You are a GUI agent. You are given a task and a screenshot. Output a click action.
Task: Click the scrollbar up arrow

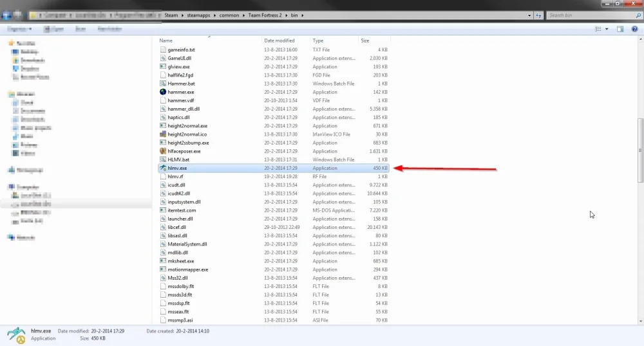[x=640, y=39]
